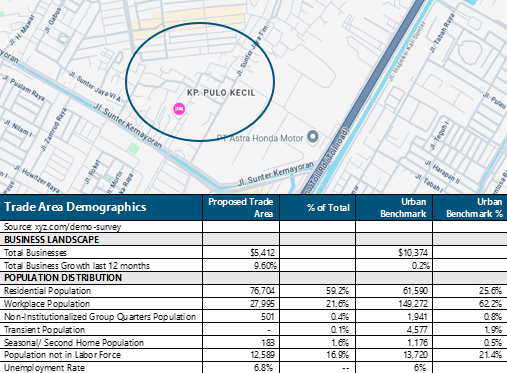507x373 pixels.
Task: Select the 501 group quarters value
Action: point(268,316)
